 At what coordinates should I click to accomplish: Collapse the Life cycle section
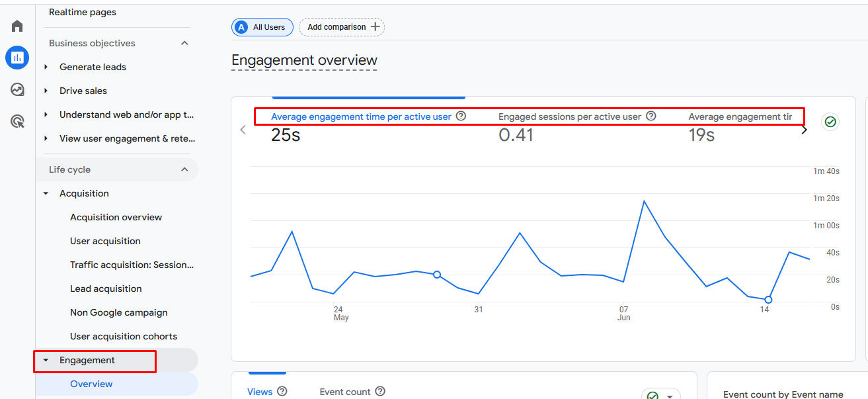point(184,169)
